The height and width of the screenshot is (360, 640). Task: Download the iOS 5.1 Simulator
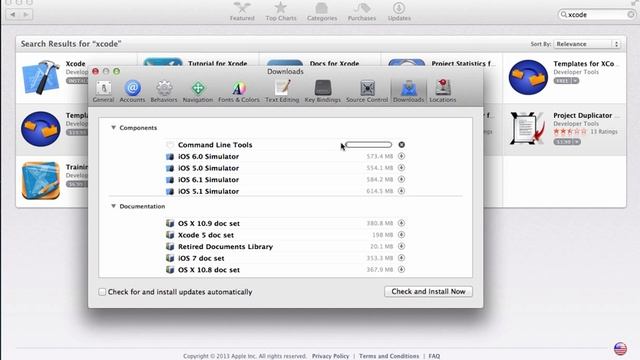[401, 191]
